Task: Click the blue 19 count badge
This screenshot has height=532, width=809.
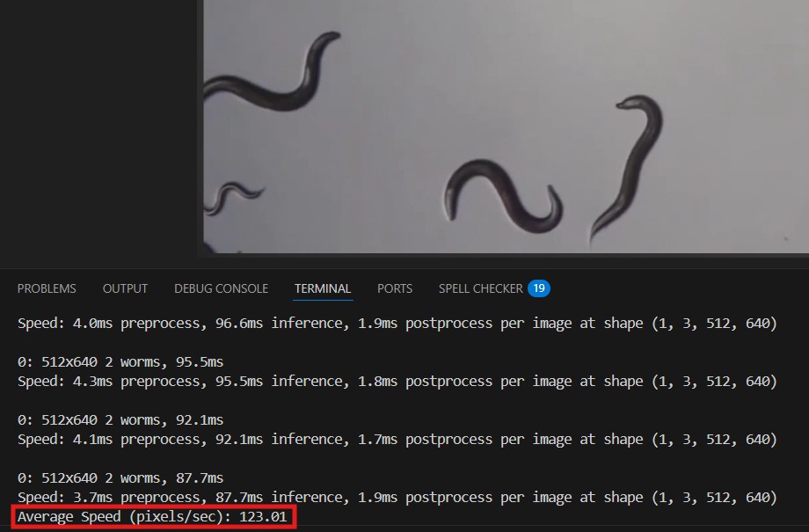Action: pos(539,288)
